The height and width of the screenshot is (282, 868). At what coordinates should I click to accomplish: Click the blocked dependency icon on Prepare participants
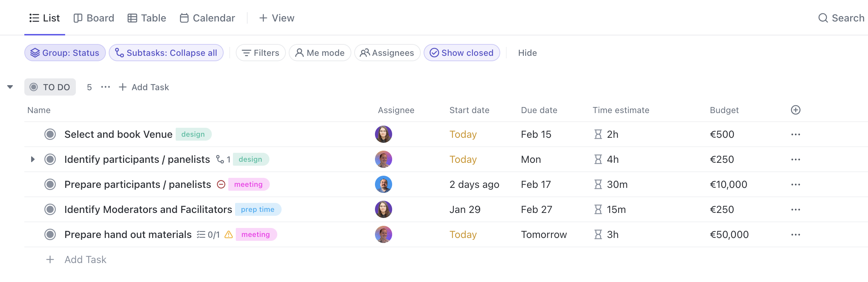[221, 184]
